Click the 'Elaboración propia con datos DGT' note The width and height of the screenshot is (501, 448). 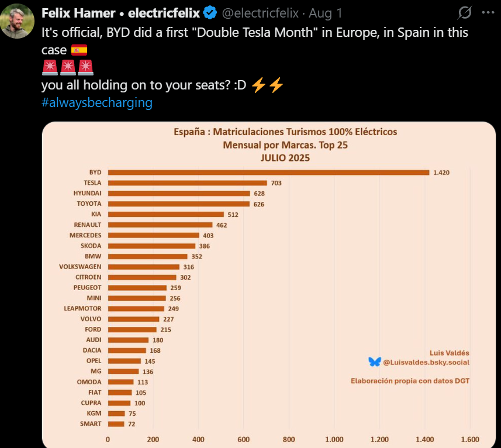pos(410,381)
